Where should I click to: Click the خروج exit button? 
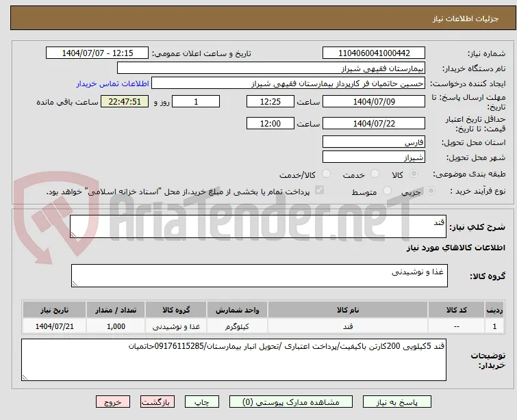[113, 402]
